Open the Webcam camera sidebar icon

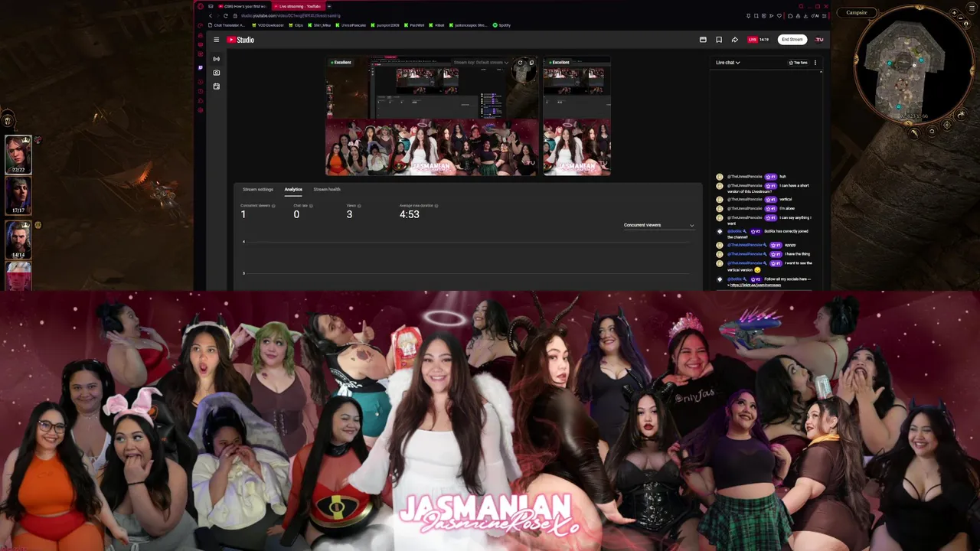coord(217,73)
